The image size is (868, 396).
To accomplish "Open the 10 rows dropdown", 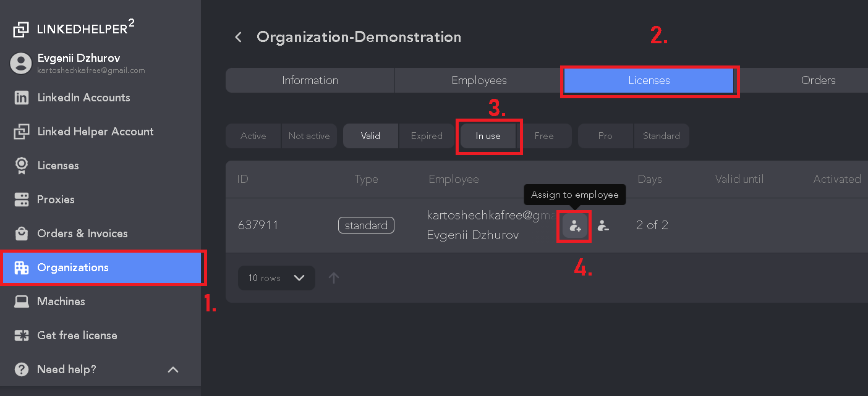I will [x=276, y=278].
